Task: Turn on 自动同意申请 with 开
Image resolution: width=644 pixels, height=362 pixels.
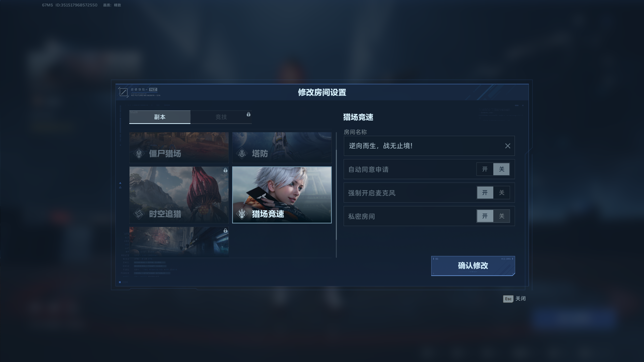Action: pyautogui.click(x=485, y=169)
